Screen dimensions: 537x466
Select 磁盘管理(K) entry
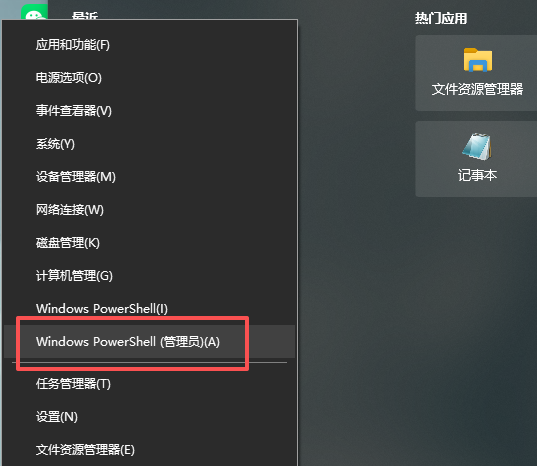tap(150, 243)
